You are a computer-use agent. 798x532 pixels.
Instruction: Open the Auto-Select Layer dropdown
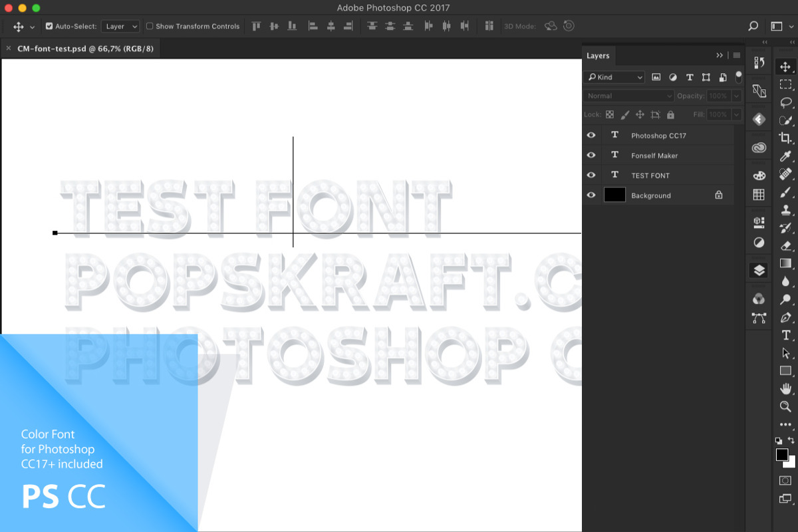(120, 26)
